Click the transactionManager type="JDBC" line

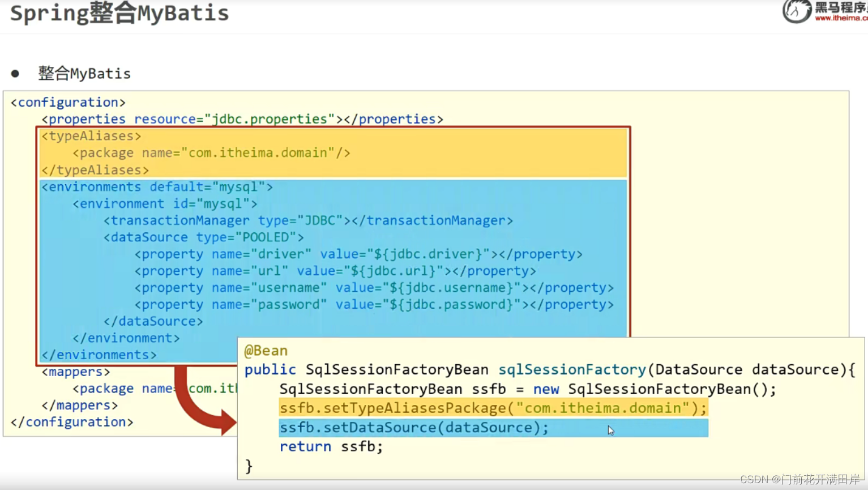pos(308,221)
